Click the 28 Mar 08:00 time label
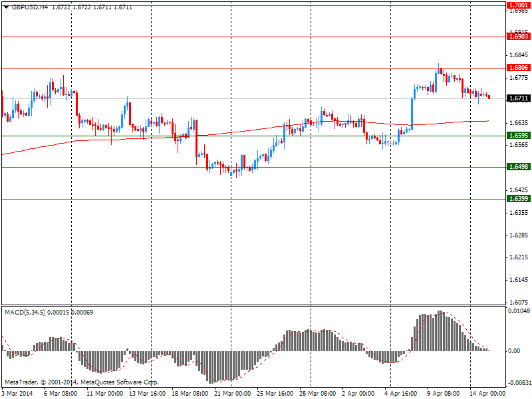This screenshot has width=532, height=399. coord(318,394)
